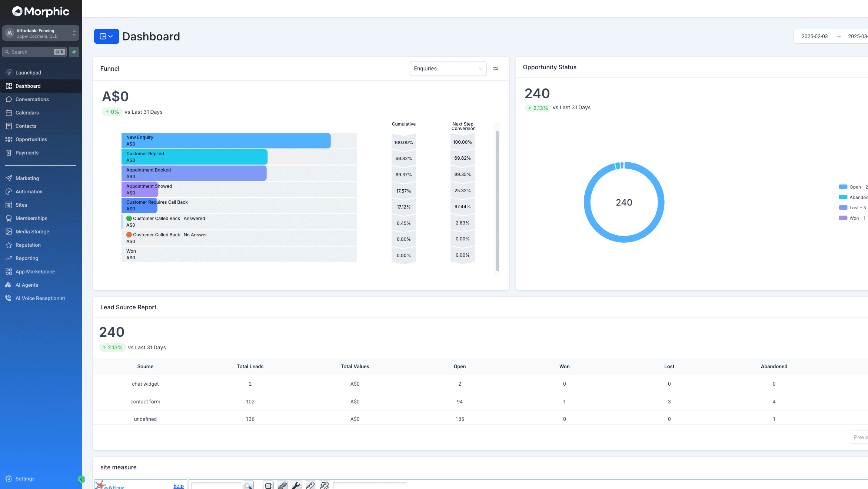The image size is (868, 489).
Task: Open the eAtlas help link
Action: 179,486
